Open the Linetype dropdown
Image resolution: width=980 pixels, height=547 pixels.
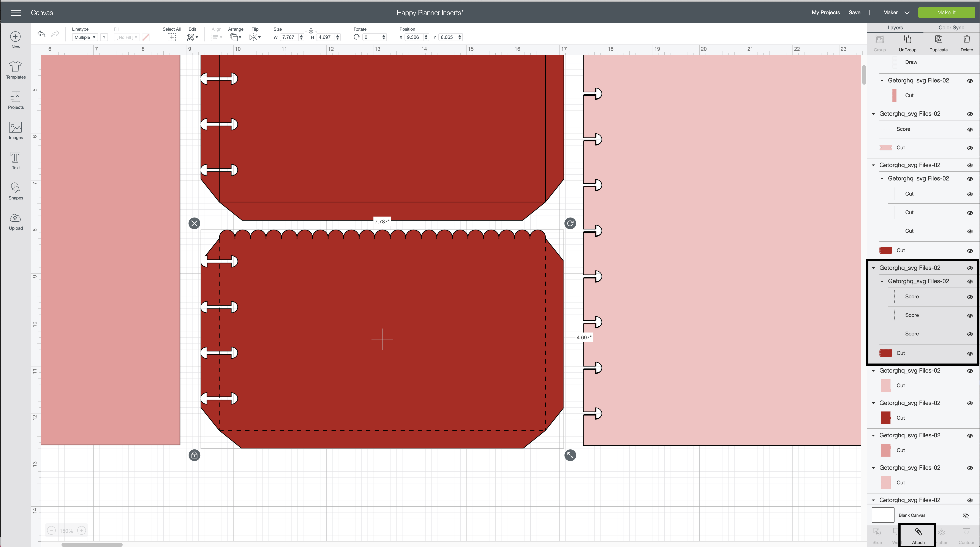point(85,37)
